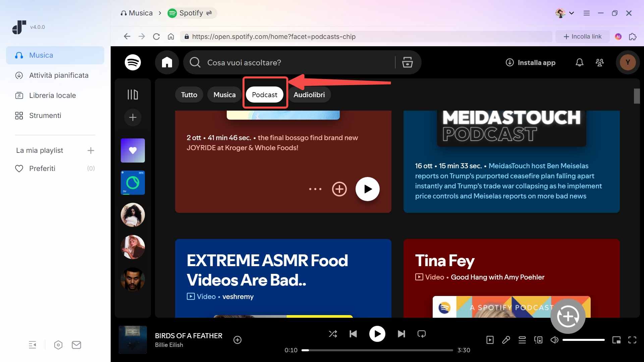The width and height of the screenshot is (644, 362).
Task: Open the lyrics microphone icon
Action: (x=506, y=340)
